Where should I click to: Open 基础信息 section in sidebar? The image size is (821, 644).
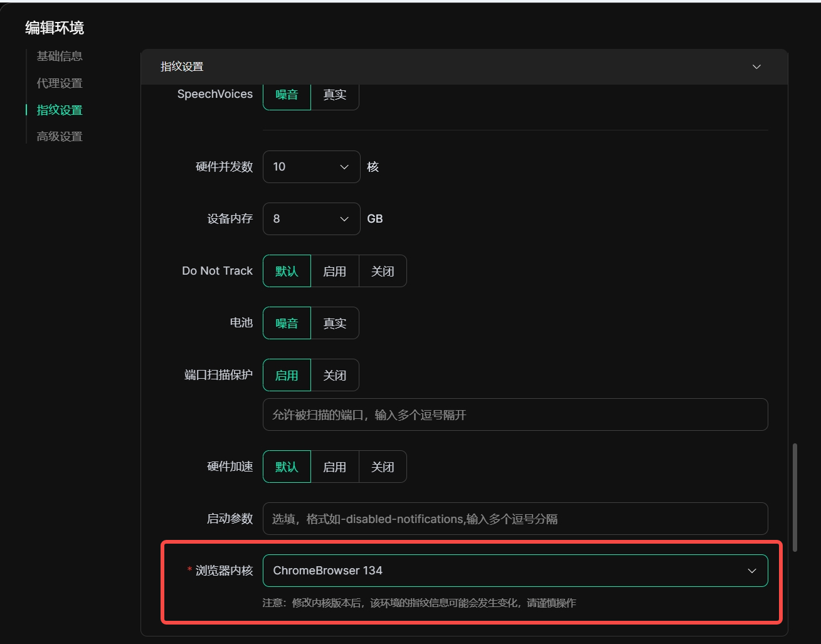tap(60, 56)
